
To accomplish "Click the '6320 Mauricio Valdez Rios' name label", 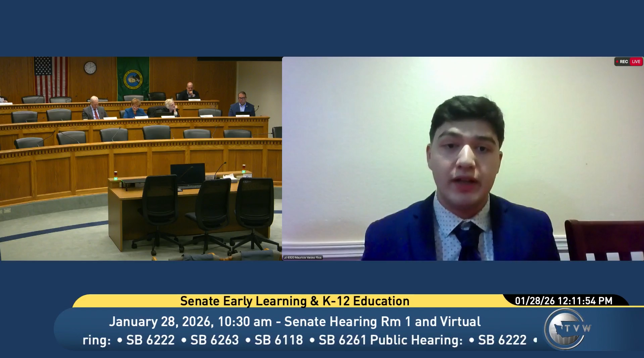I will tap(305, 258).
